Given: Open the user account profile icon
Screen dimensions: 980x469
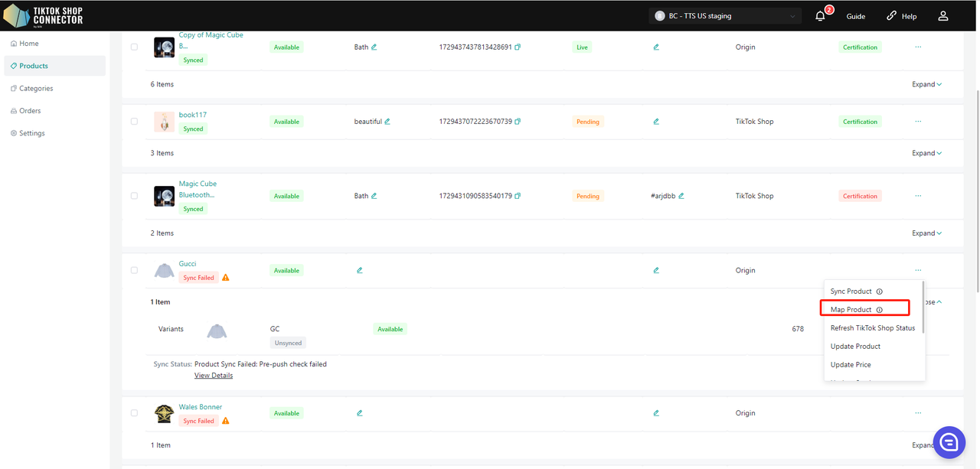Looking at the screenshot, I should (x=943, y=16).
